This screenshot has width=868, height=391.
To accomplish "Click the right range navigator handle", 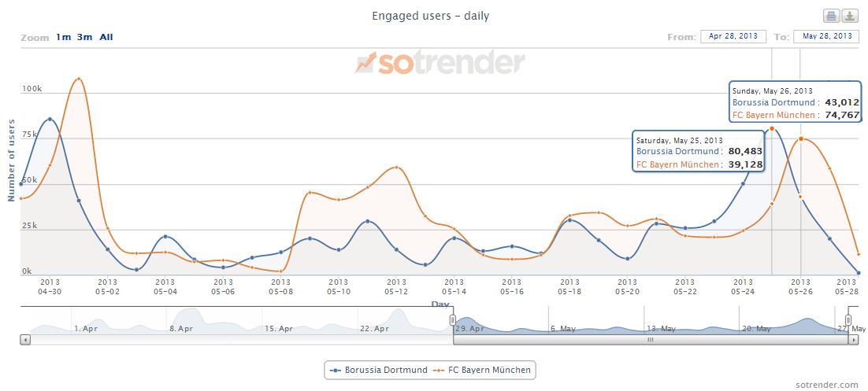I will coord(848,319).
